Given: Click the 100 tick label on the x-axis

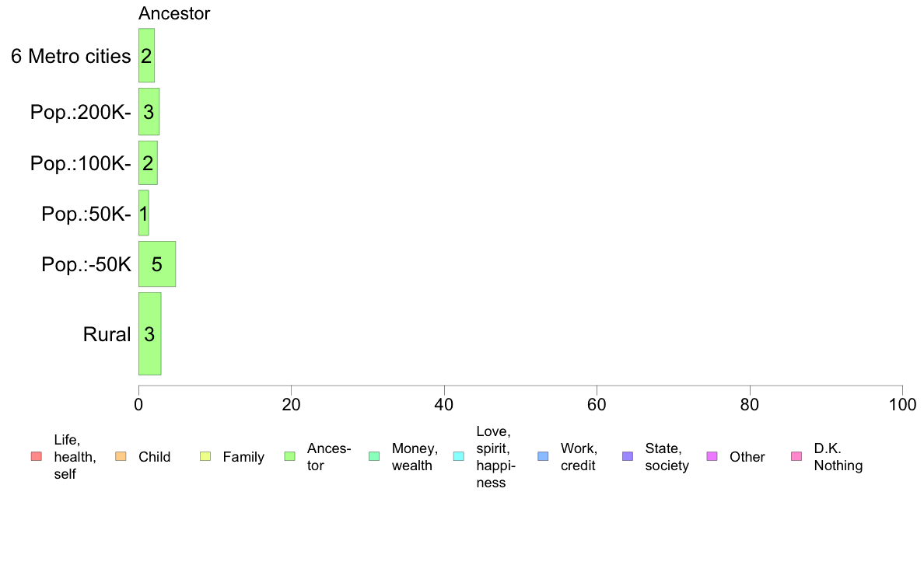Looking at the screenshot, I should tap(902, 405).
